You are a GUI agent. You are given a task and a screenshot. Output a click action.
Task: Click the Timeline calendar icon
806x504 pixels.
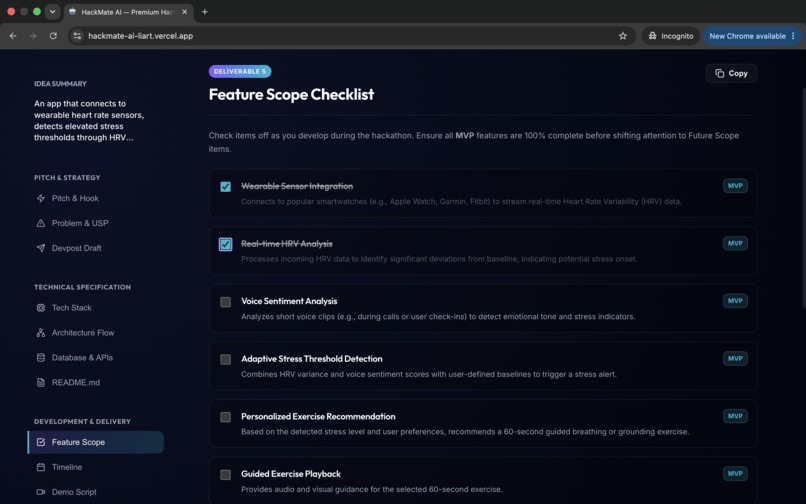(x=41, y=467)
